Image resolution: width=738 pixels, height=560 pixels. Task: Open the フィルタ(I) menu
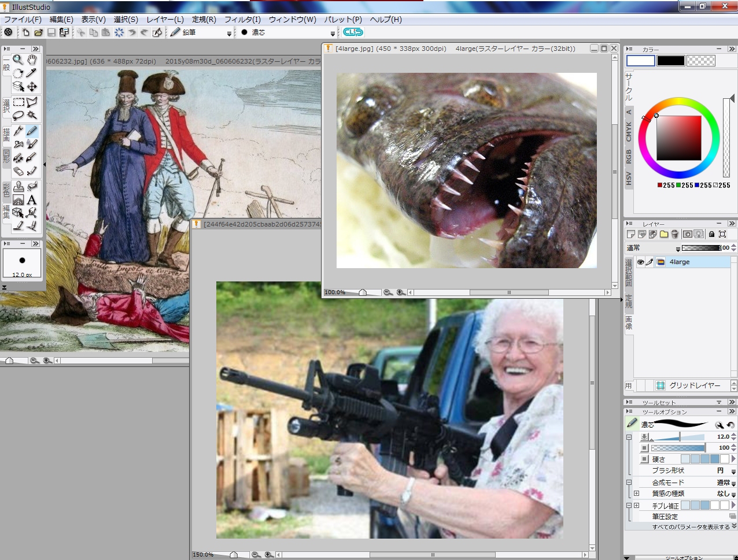pyautogui.click(x=242, y=19)
